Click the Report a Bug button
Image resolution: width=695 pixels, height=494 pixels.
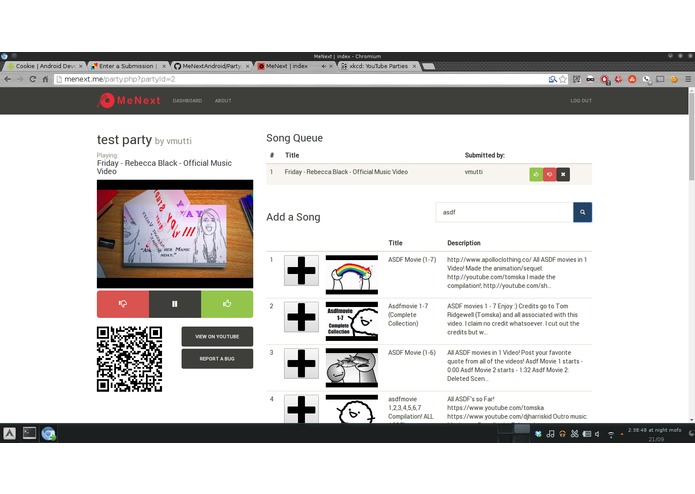point(217,359)
